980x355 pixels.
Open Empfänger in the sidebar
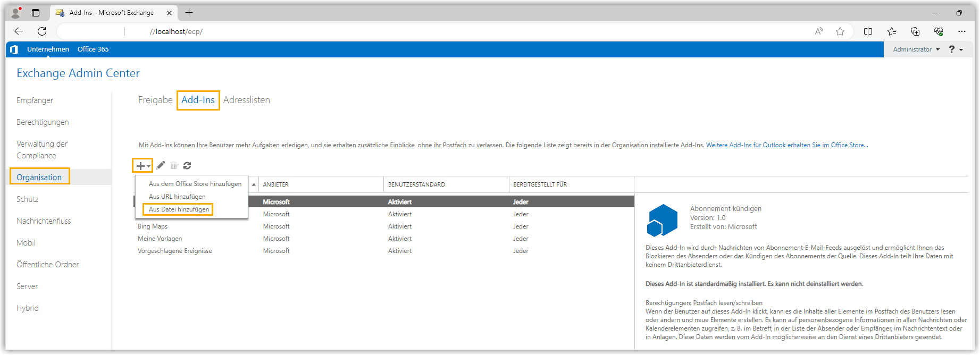pos(35,100)
